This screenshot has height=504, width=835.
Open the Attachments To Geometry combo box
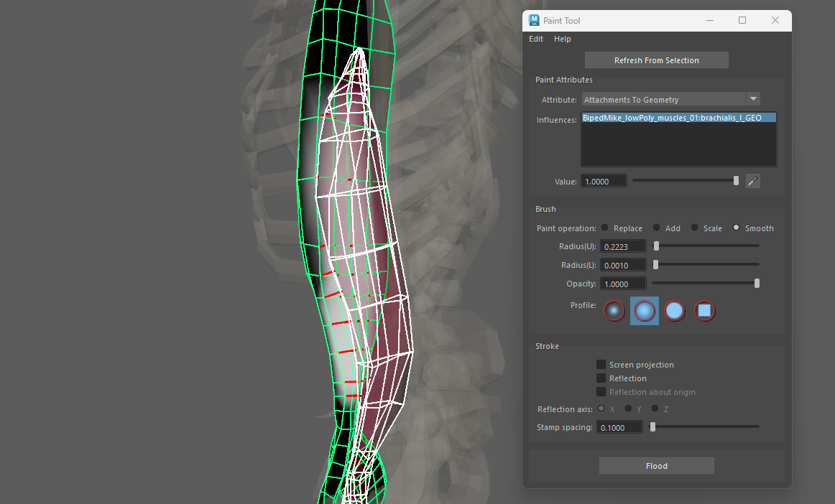[663, 100]
